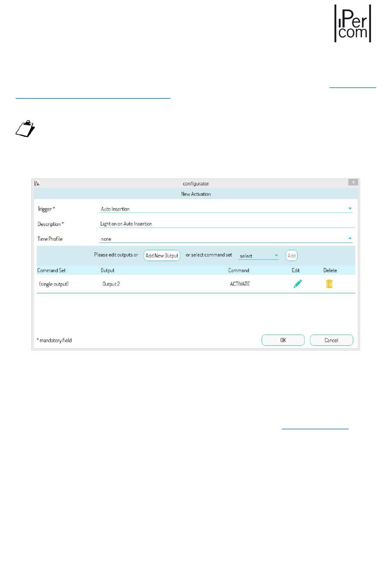
Task: Click the Command column header
Action: (239, 270)
